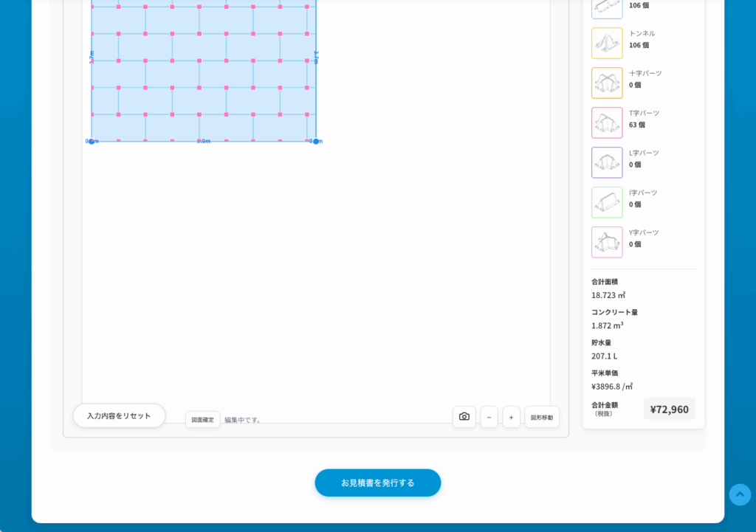
Task: Click the camera screenshot icon
Action: [x=464, y=417]
